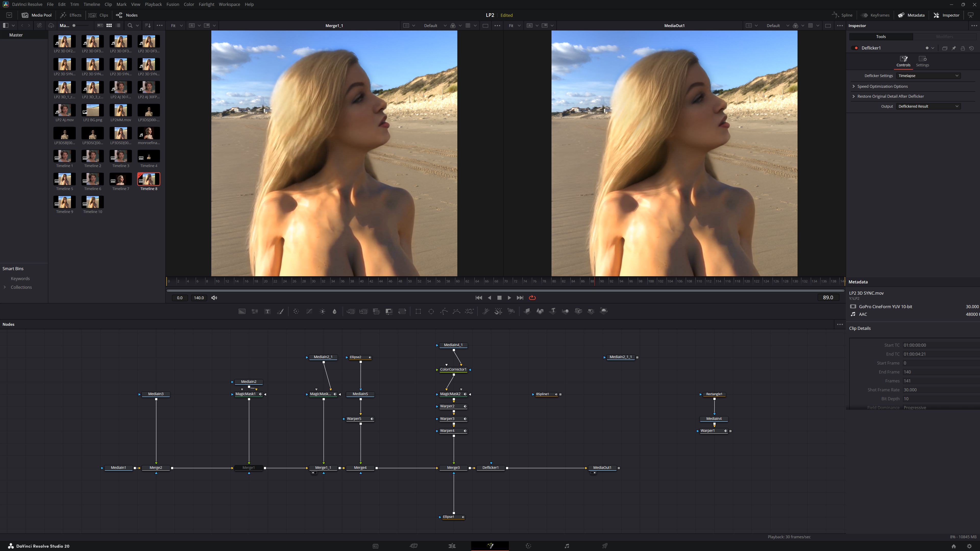The image size is (980, 551).
Task: Add an Ellipse mask tool
Action: pyautogui.click(x=431, y=311)
